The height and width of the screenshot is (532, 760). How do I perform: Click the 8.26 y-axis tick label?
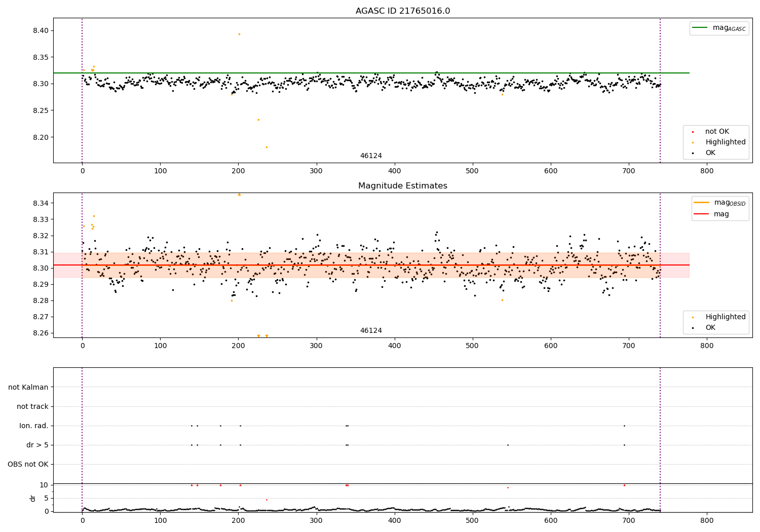(41, 333)
